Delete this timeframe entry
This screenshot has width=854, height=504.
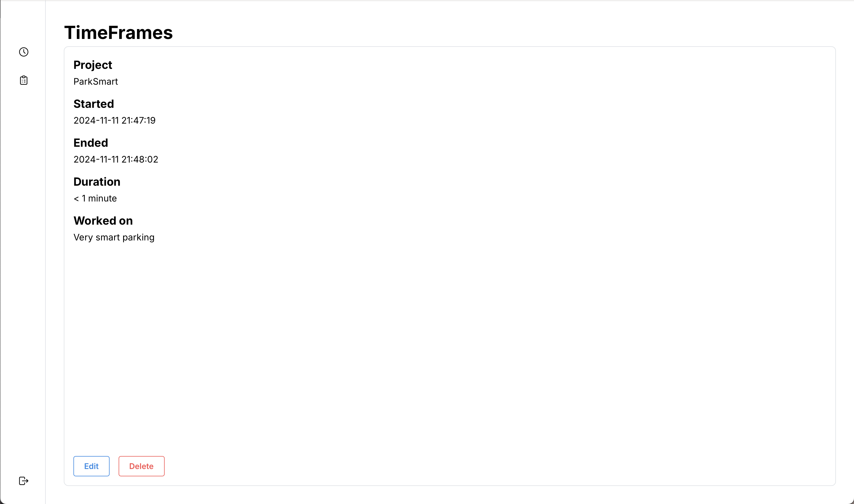pyautogui.click(x=141, y=466)
